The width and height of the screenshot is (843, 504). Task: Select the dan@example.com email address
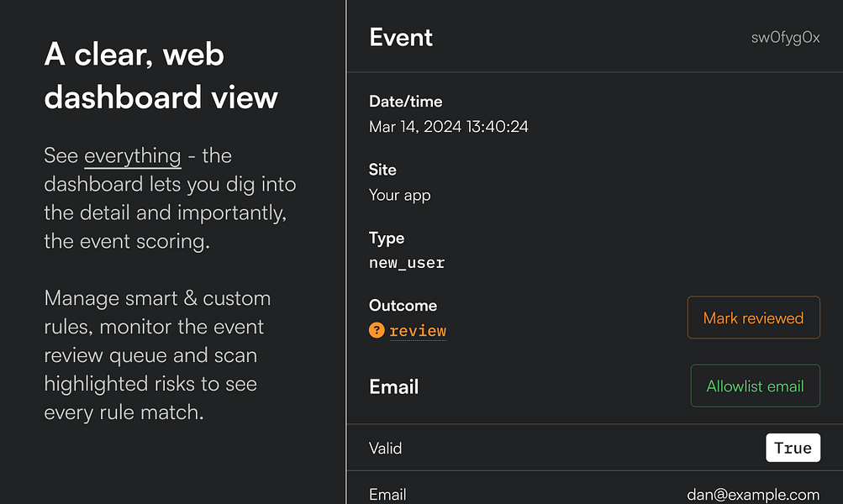(753, 495)
